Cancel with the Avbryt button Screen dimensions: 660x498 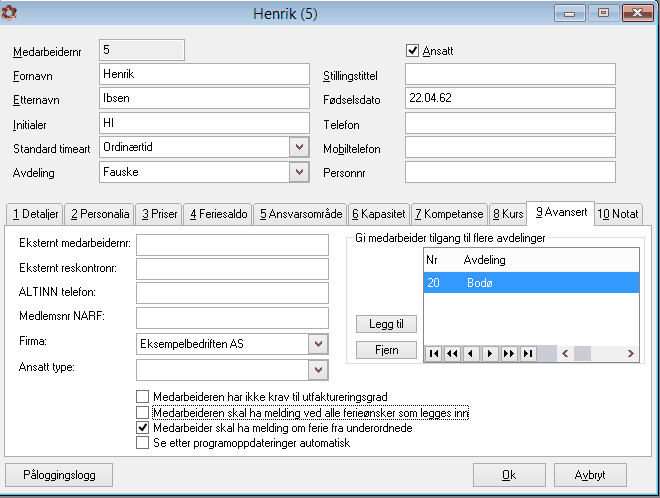point(590,475)
